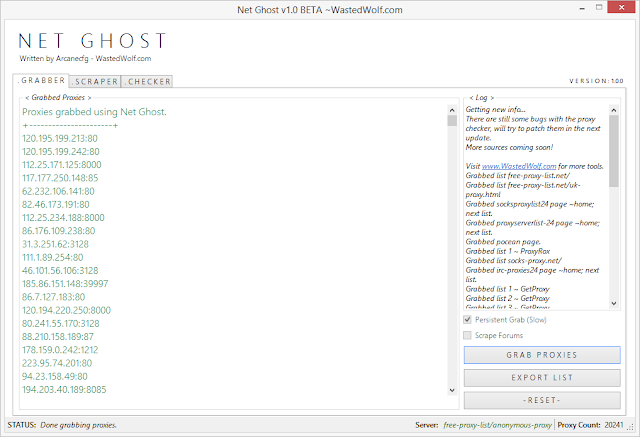
Task: Switch to the .CHECKER tab
Action: [x=147, y=82]
